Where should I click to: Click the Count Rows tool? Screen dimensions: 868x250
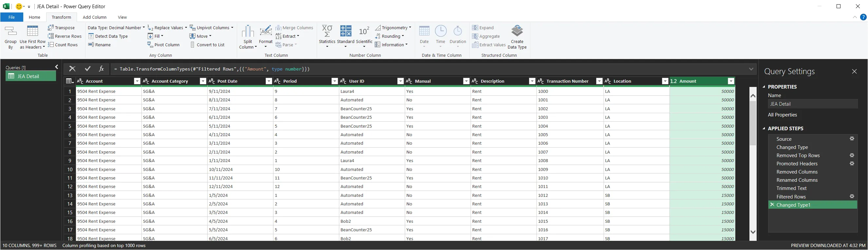coord(63,45)
